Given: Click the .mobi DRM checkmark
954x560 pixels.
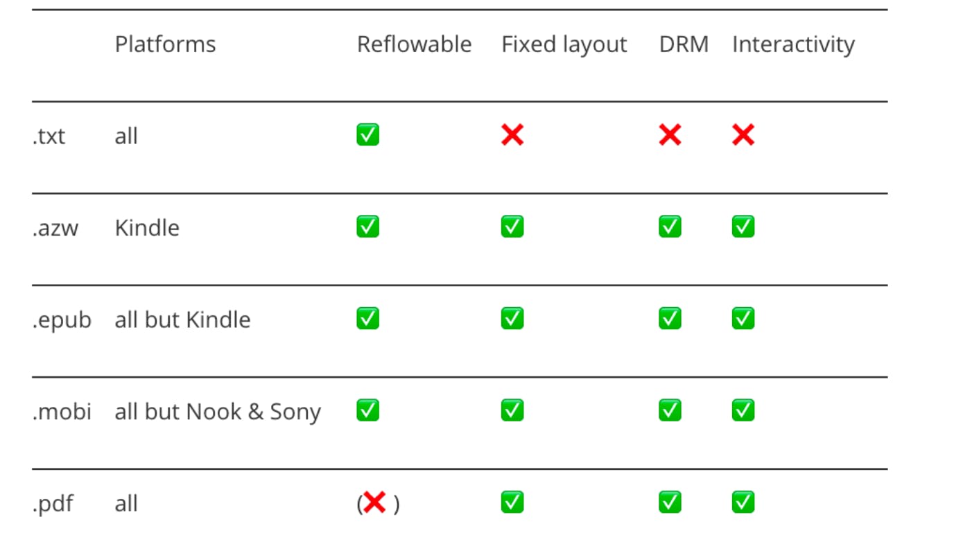Looking at the screenshot, I should coord(670,410).
